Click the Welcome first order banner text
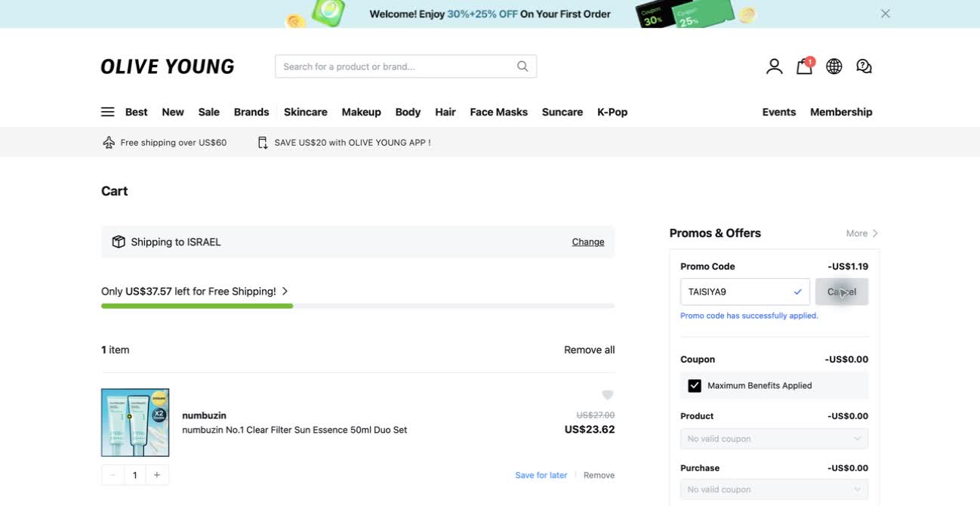The image size is (980, 506). (x=490, y=14)
